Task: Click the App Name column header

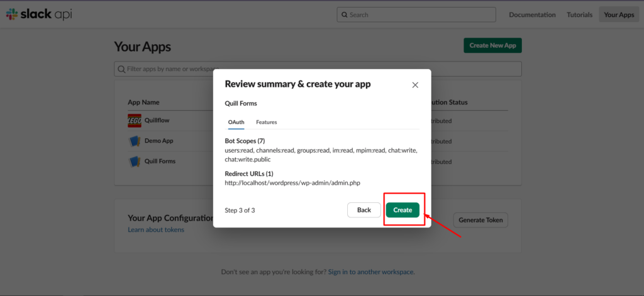Action: coord(144,102)
